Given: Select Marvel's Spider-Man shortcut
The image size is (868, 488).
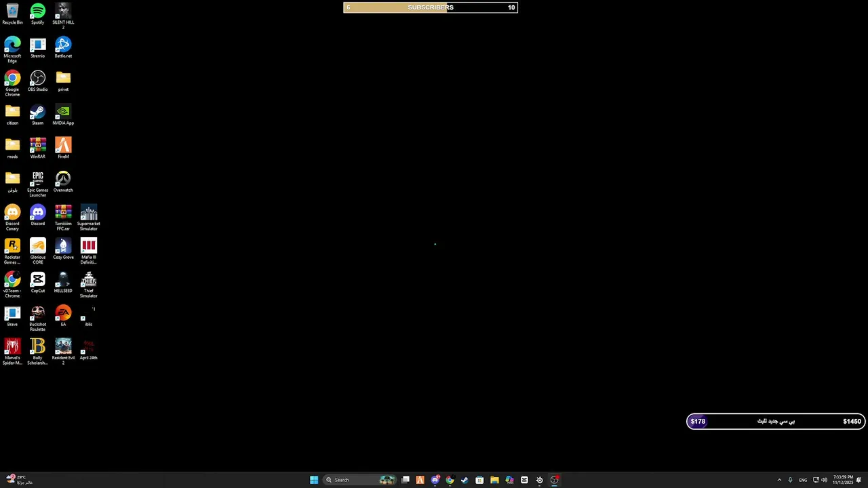Looking at the screenshot, I should pyautogui.click(x=12, y=352).
